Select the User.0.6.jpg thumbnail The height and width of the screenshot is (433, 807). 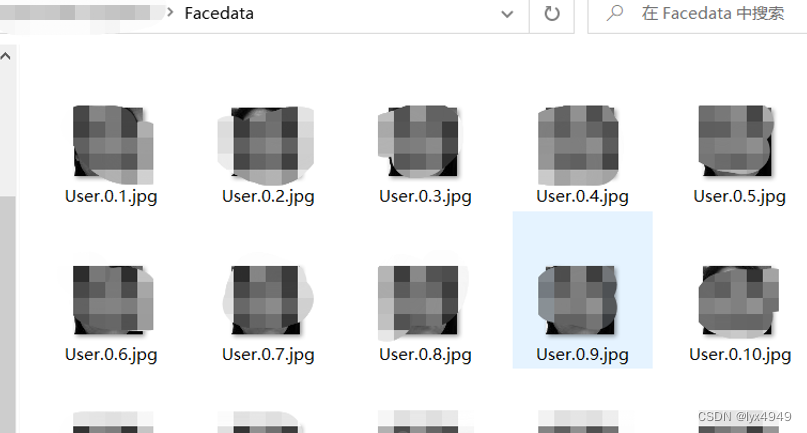tap(113, 300)
